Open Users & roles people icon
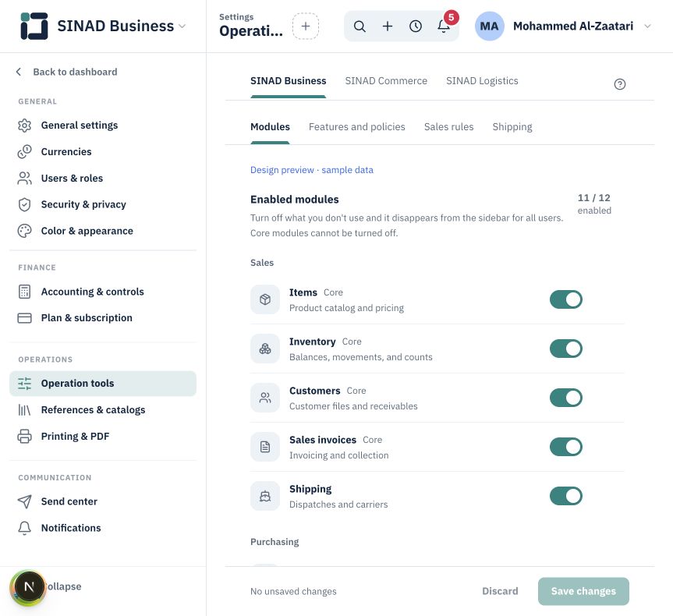This screenshot has height=616, width=673. point(24,178)
